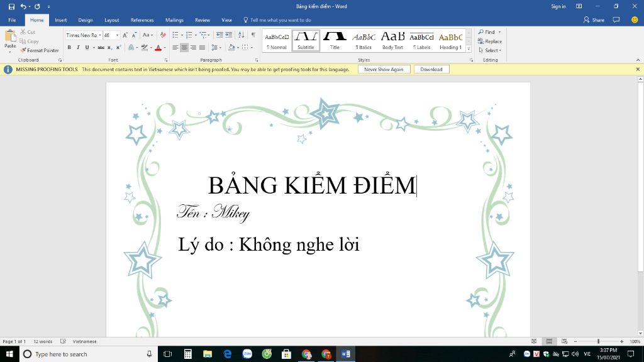The height and width of the screenshot is (362, 644).
Task: Apply text effects and typography
Action: pos(131,48)
